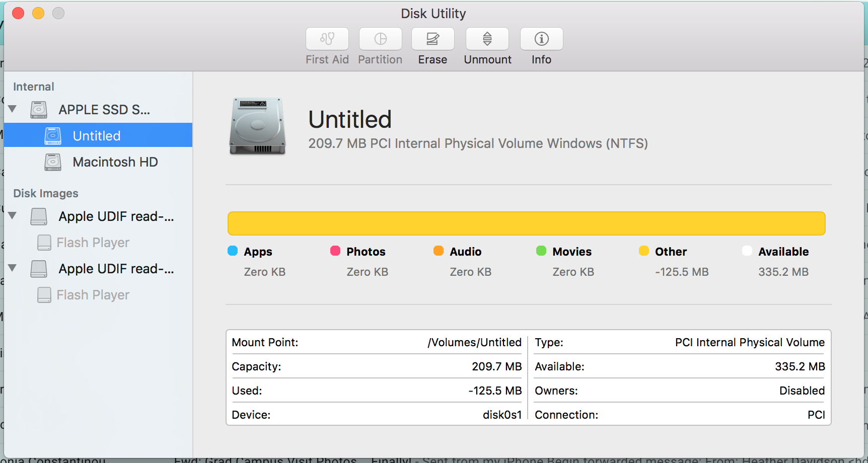Image resolution: width=868 pixels, height=463 pixels.
Task: Click the Other category label
Action: pos(670,251)
